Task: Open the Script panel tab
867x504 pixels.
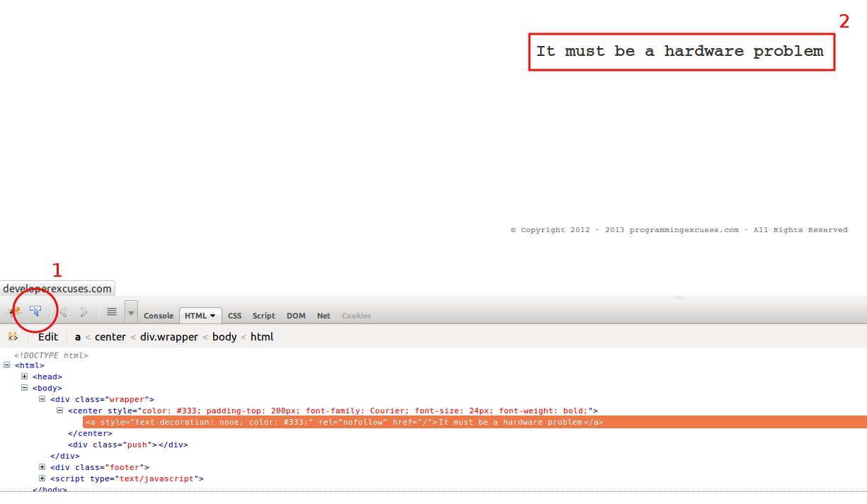Action: click(263, 316)
